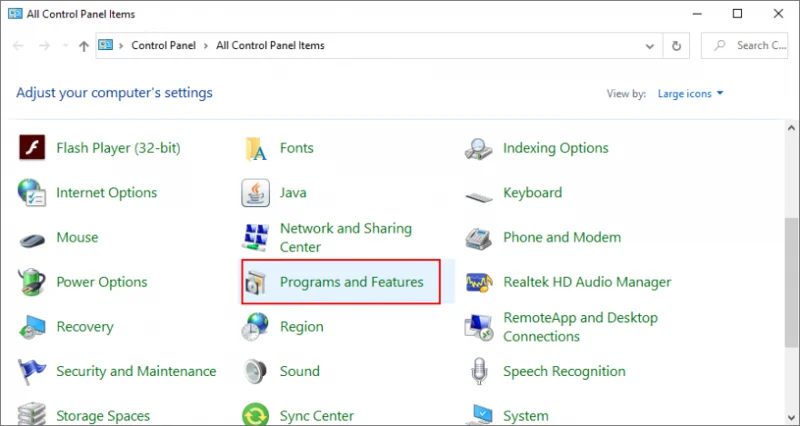Click the Up arrow navigation button
This screenshot has width=800, height=426.
point(84,46)
